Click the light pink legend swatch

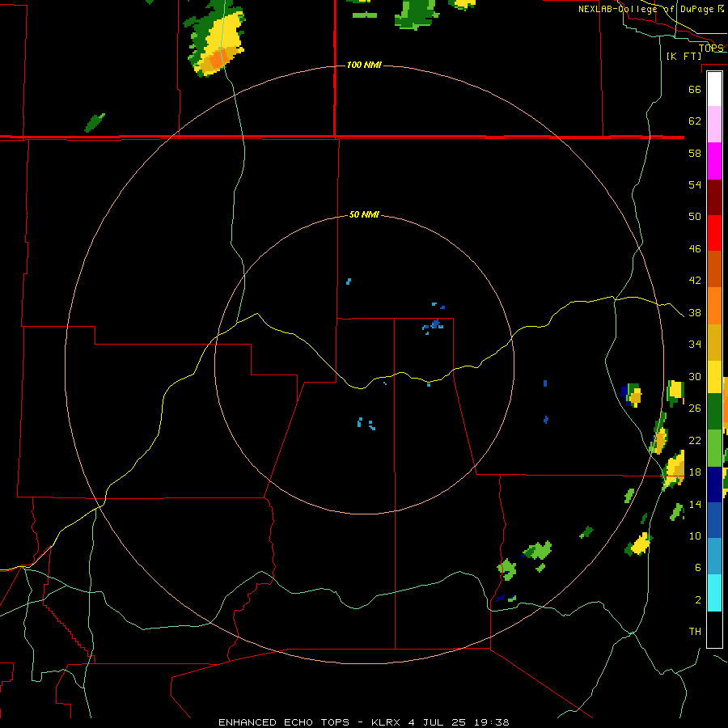[714, 125]
